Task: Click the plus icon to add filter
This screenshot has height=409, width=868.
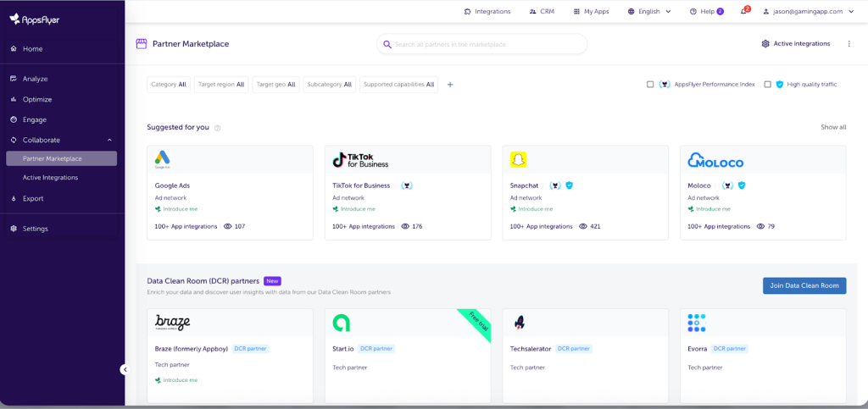Action: 450,85
